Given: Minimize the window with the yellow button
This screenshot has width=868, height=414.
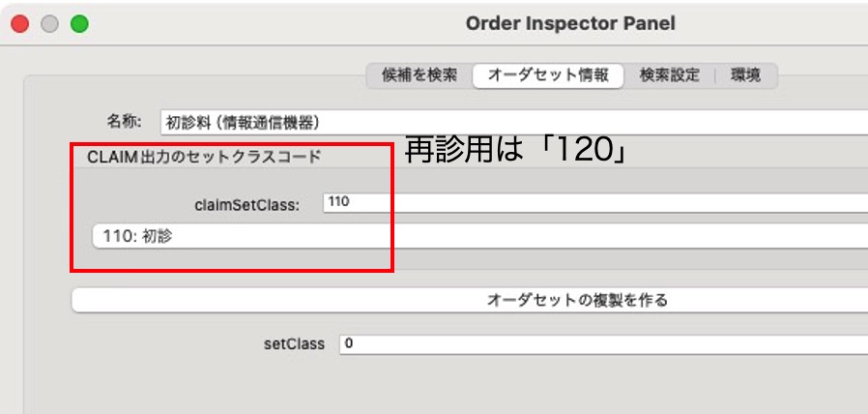Looking at the screenshot, I should (49, 23).
